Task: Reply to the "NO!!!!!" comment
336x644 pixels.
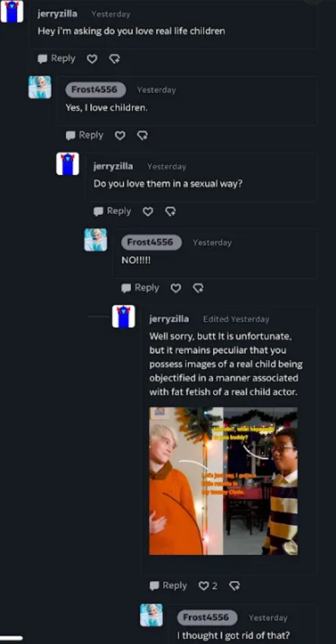Action: tap(140, 288)
